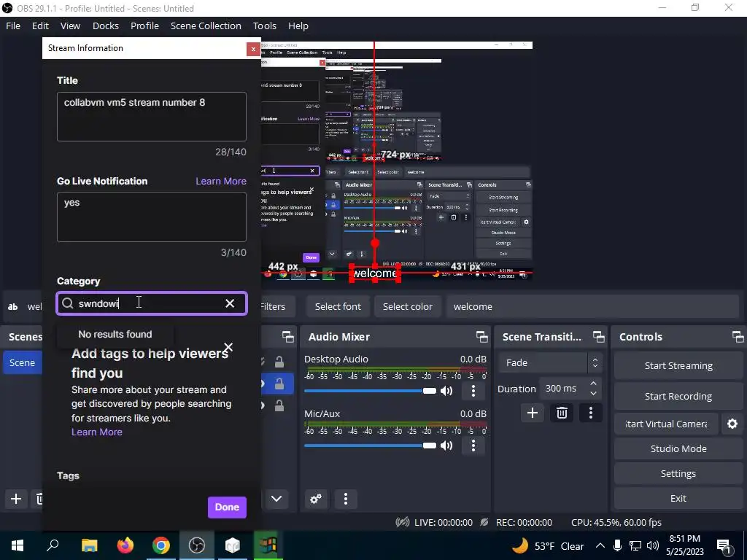Click Select font button
747x560 pixels.
(338, 307)
